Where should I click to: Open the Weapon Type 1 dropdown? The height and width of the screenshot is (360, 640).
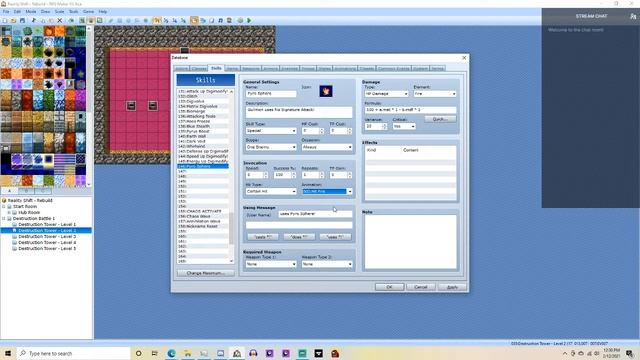[271, 264]
